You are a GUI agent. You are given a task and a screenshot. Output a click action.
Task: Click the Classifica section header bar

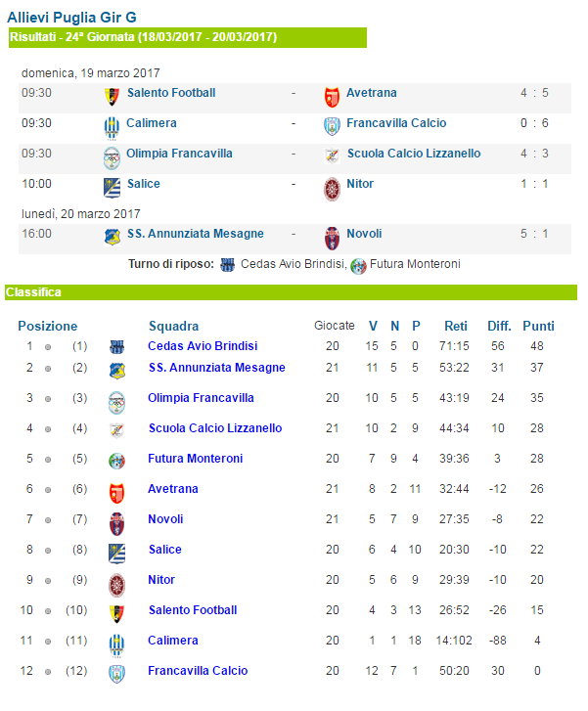tap(291, 292)
